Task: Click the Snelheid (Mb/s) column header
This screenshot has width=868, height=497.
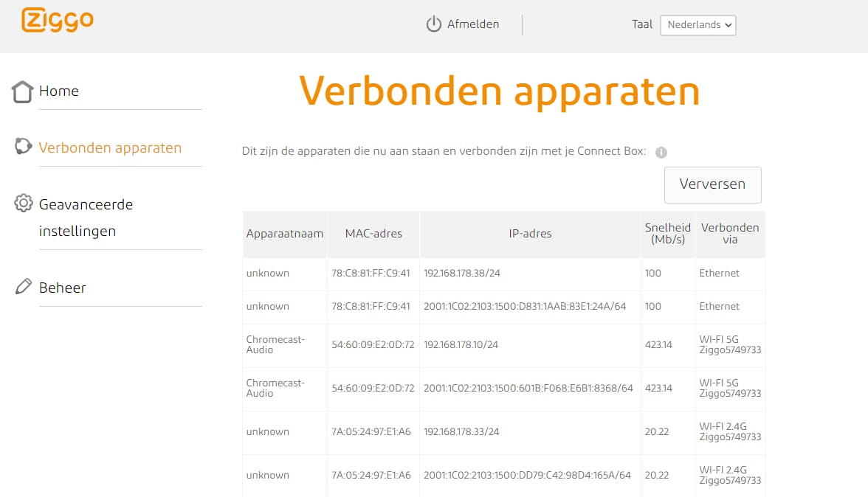Action: (x=667, y=234)
